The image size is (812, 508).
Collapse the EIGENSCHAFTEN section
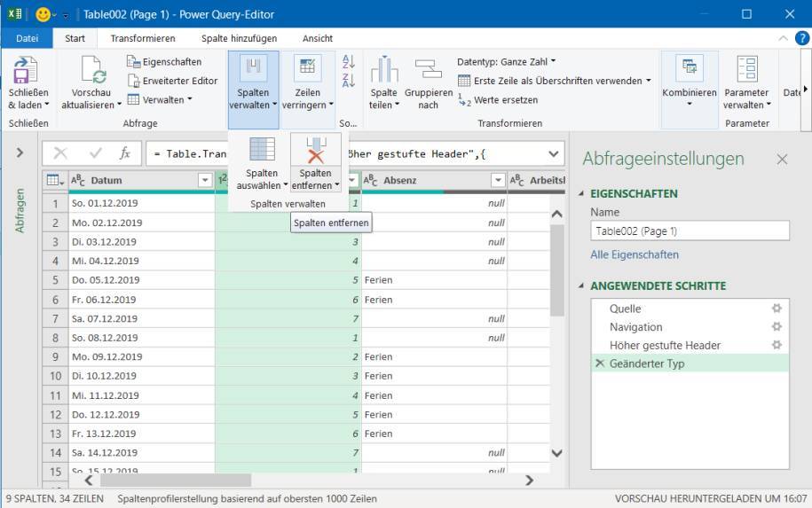[x=582, y=193]
